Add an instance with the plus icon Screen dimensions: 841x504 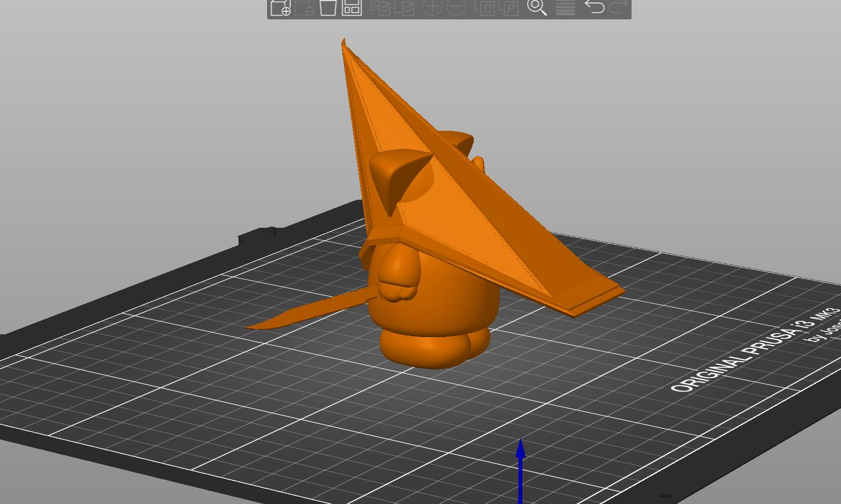(x=432, y=8)
